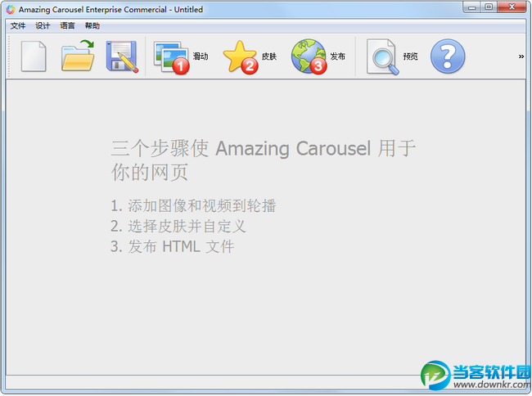Minimize the Amazing Carousel window
Viewport: 532px width, 396px height.
471,7
